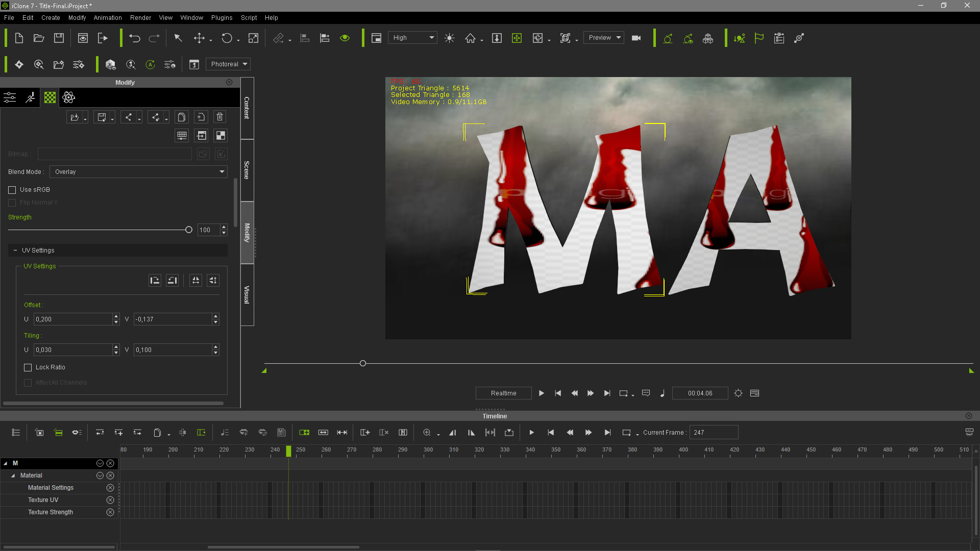980x551 pixels.
Task: Open the M track options dropdown
Action: [100, 463]
